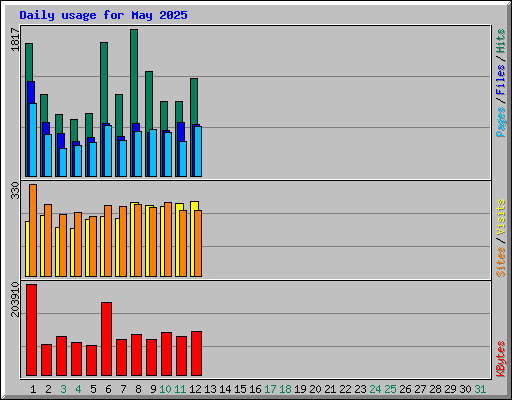512x400 pixels.
Task: Click the cyan pages bar for day 9
Action: point(153,153)
